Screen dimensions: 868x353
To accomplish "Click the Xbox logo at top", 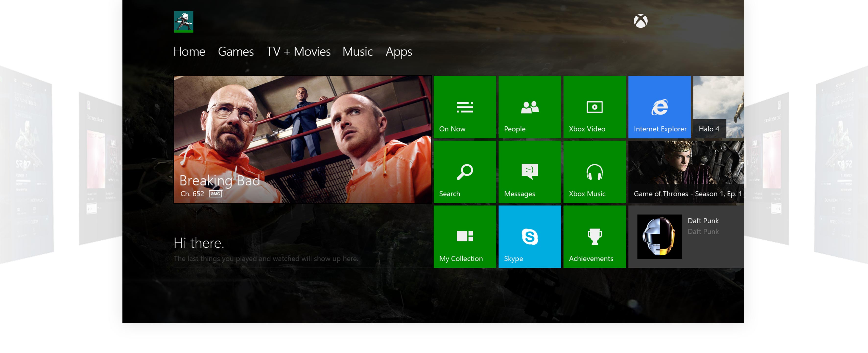I will click(x=640, y=21).
